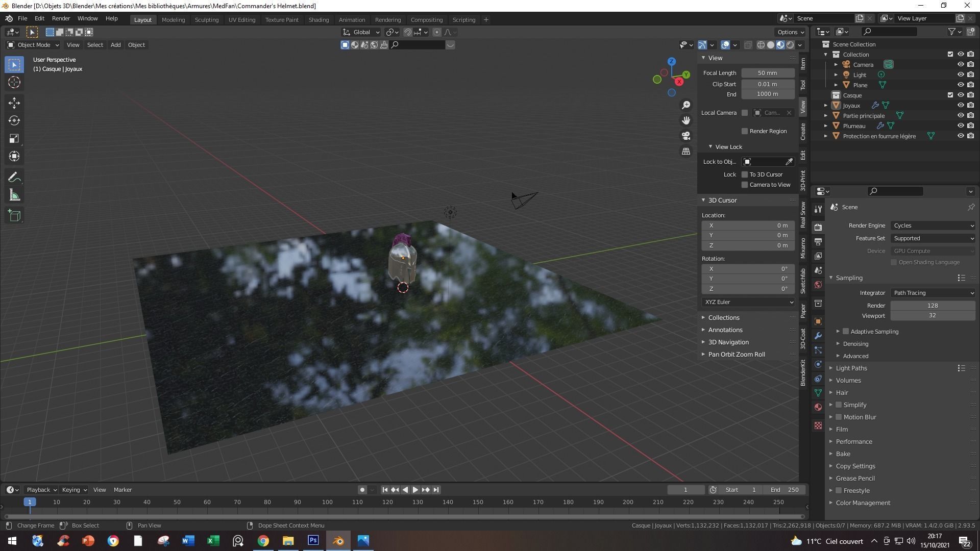Select the Annotate pencil tool

point(14,177)
